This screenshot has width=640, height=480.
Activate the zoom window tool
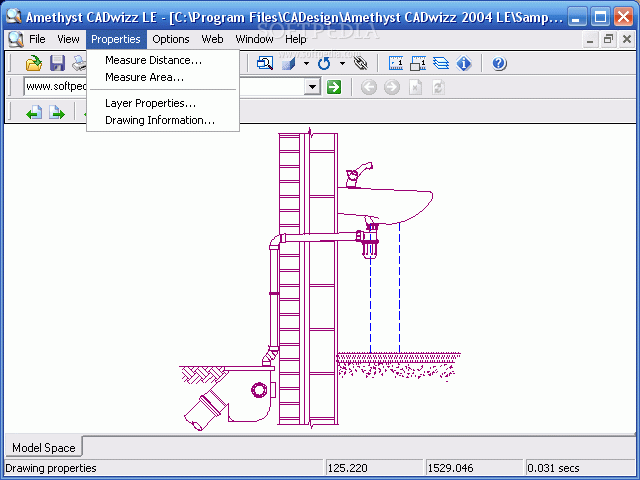(x=265, y=63)
